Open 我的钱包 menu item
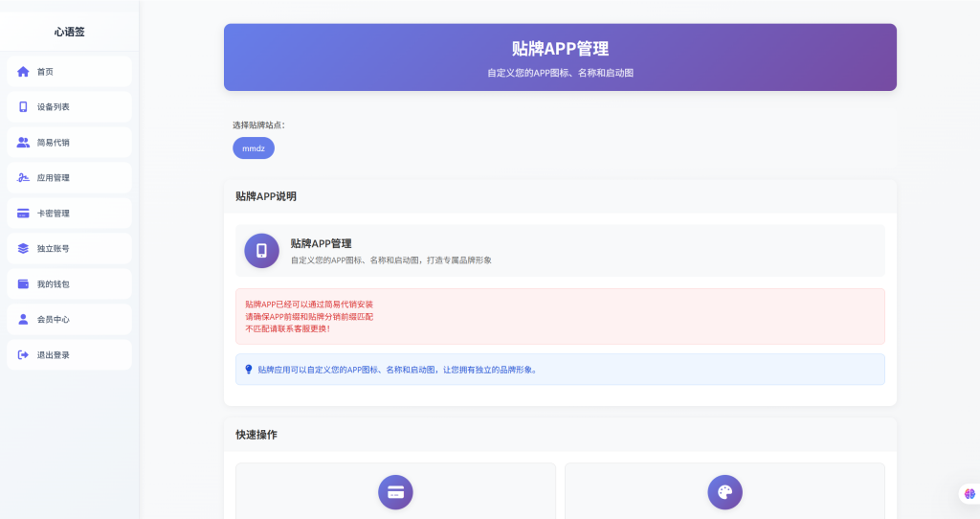 (69, 283)
